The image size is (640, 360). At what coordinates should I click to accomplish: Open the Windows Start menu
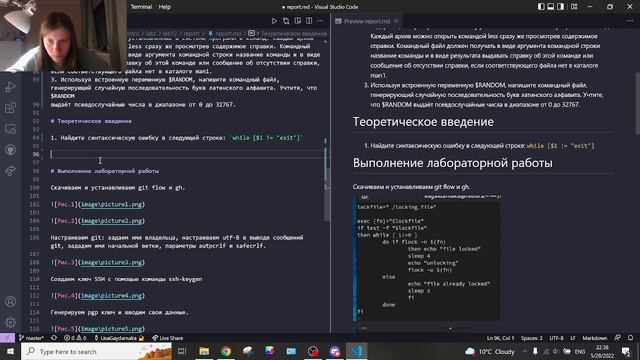click(10, 351)
